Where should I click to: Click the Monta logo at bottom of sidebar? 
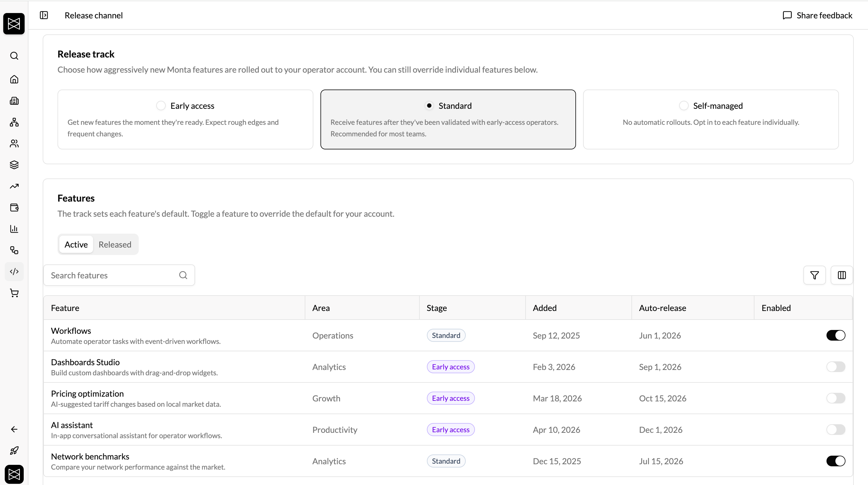(14, 474)
